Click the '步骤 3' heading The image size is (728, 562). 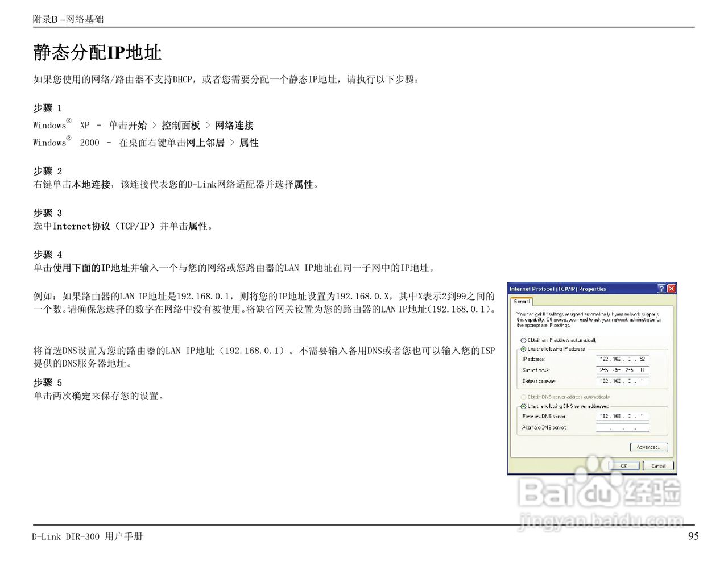(47, 213)
